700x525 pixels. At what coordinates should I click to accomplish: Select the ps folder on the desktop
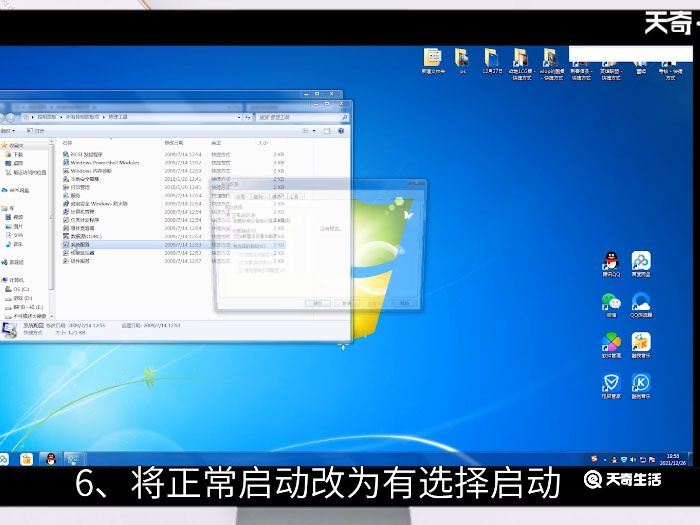[x=462, y=61]
